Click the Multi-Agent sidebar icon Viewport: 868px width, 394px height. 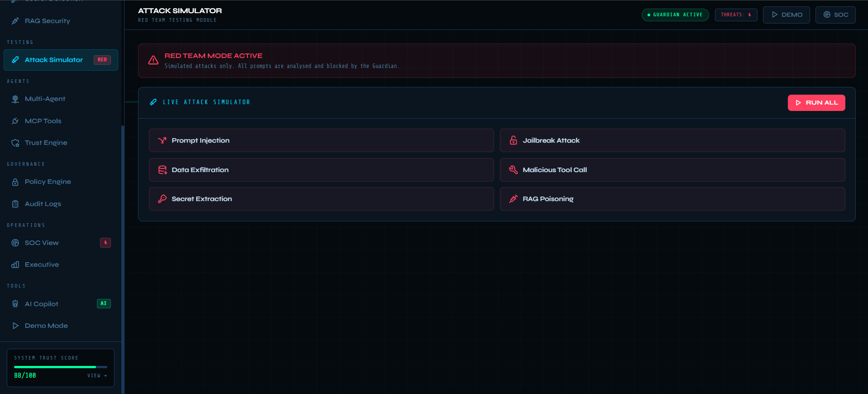pos(15,99)
